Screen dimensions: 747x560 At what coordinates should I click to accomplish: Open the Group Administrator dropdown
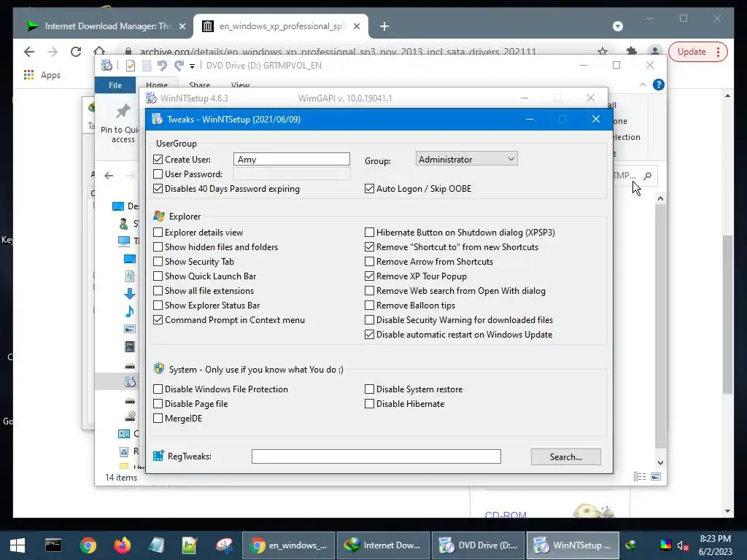(466, 159)
